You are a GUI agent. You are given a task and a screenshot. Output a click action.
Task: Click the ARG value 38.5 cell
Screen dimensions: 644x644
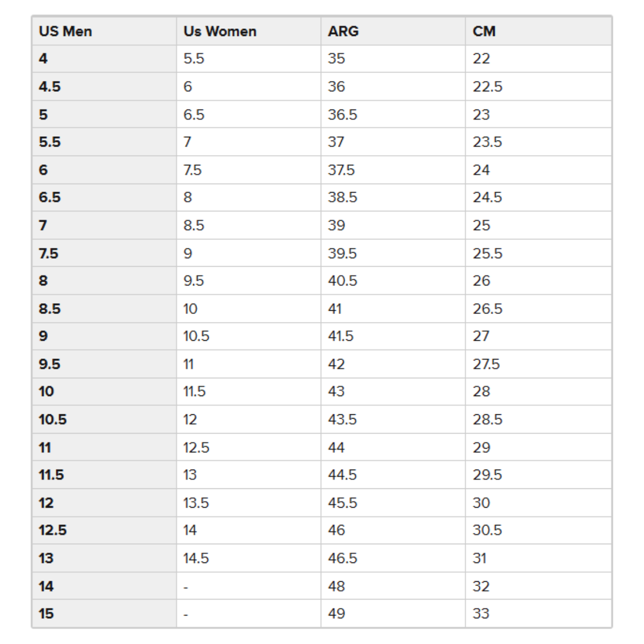pos(393,197)
